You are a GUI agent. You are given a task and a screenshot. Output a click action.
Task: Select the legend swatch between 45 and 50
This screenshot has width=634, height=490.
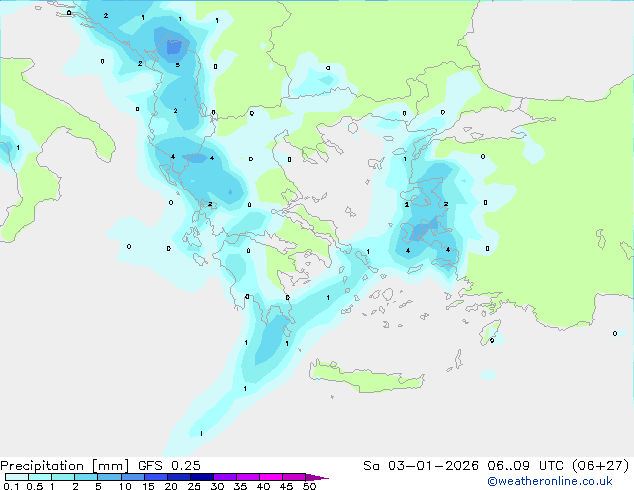pyautogui.click(x=293, y=477)
